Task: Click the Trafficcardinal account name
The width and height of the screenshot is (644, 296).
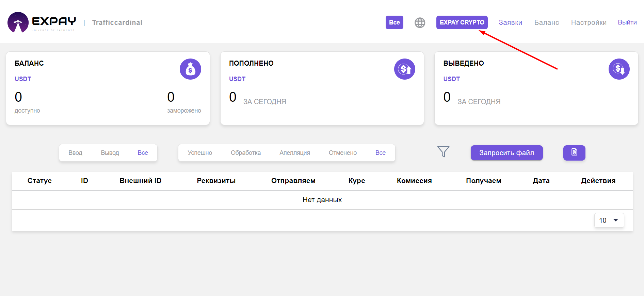Action: (x=117, y=22)
